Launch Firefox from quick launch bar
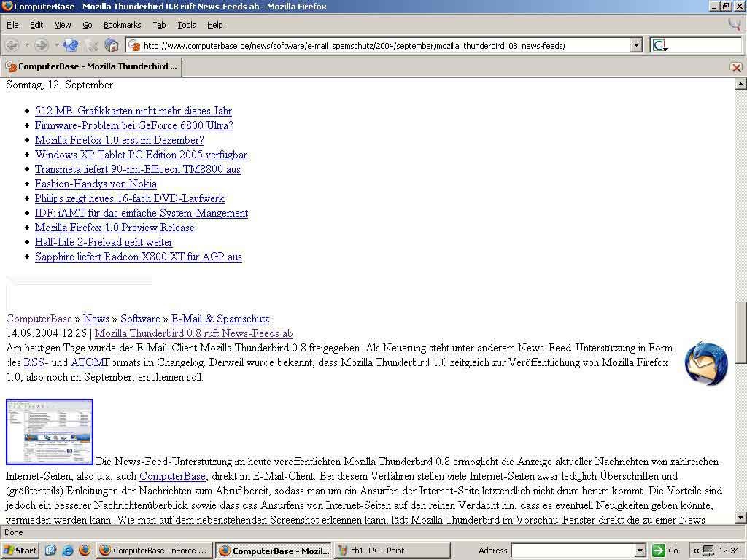 pyautogui.click(x=85, y=551)
